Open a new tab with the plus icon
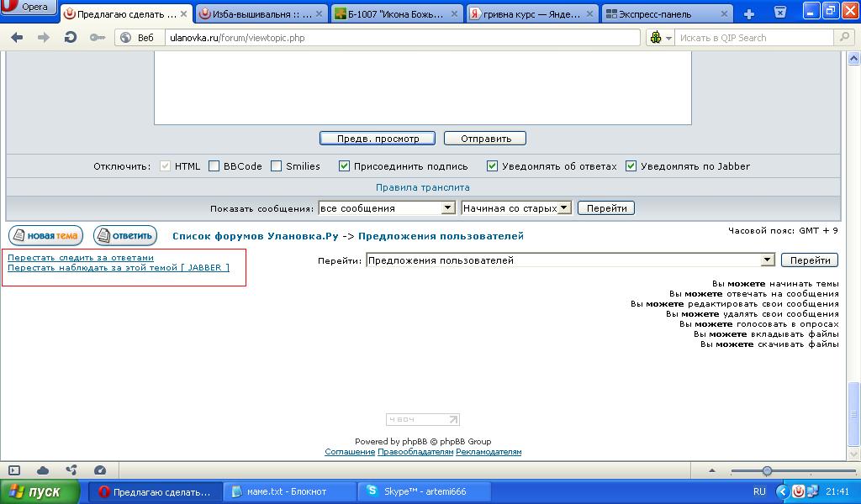 tap(747, 12)
